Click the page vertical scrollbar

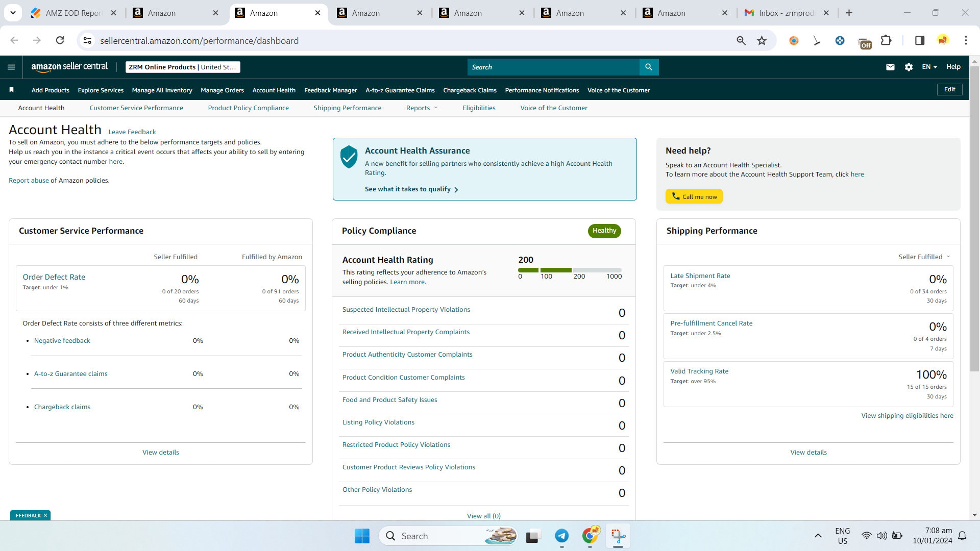(x=974, y=219)
